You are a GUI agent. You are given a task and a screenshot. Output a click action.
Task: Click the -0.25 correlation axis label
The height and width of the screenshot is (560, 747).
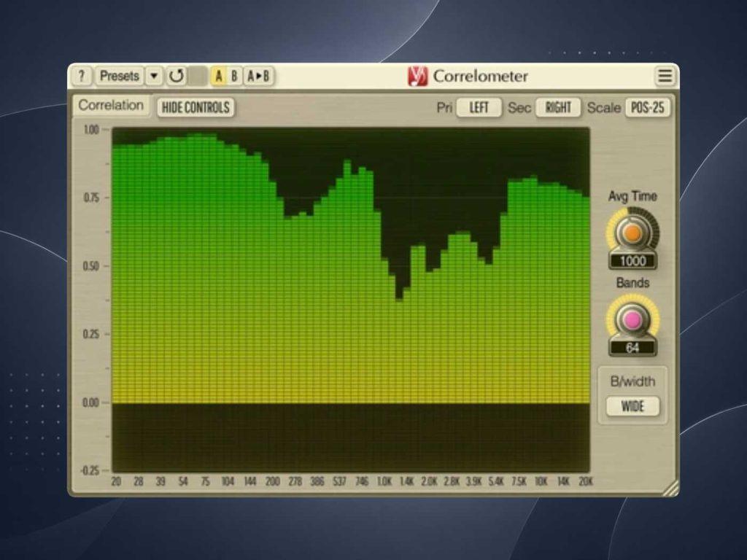(x=90, y=471)
